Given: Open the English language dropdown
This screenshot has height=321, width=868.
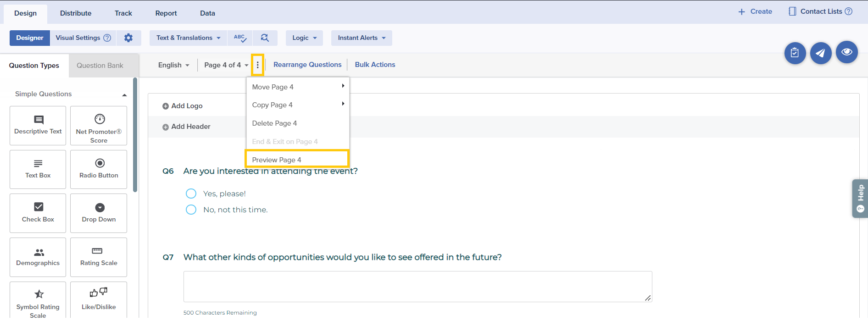Looking at the screenshot, I should tap(173, 65).
